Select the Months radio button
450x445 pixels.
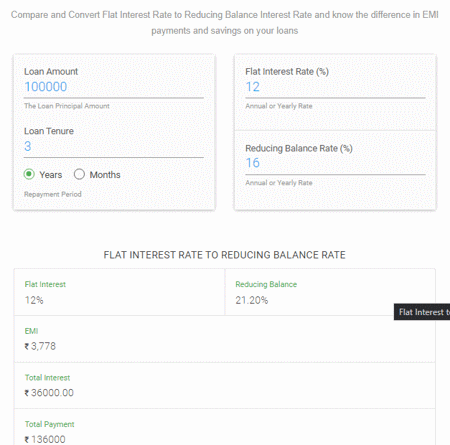pos(79,174)
